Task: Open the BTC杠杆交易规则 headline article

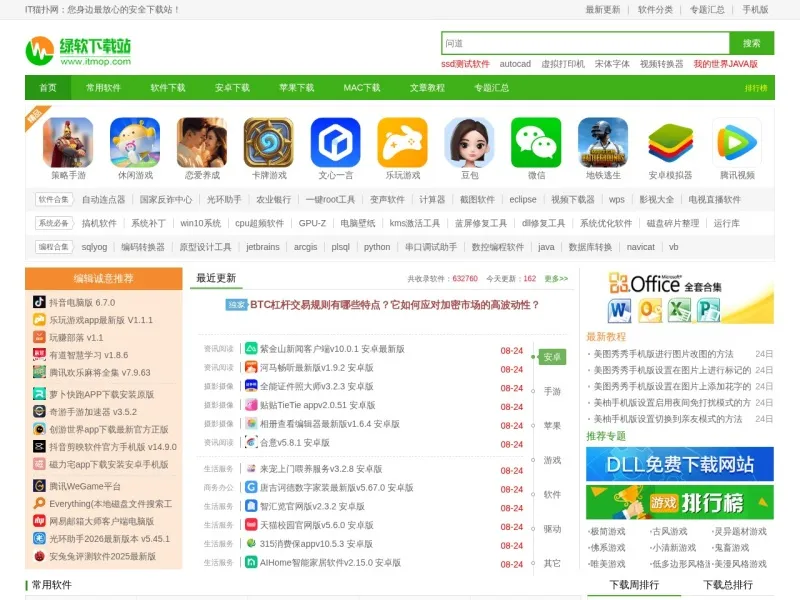Action: (x=394, y=305)
